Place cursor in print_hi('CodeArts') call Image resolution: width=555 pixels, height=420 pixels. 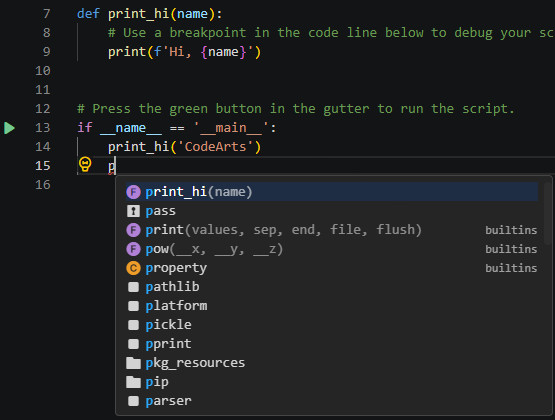point(184,147)
